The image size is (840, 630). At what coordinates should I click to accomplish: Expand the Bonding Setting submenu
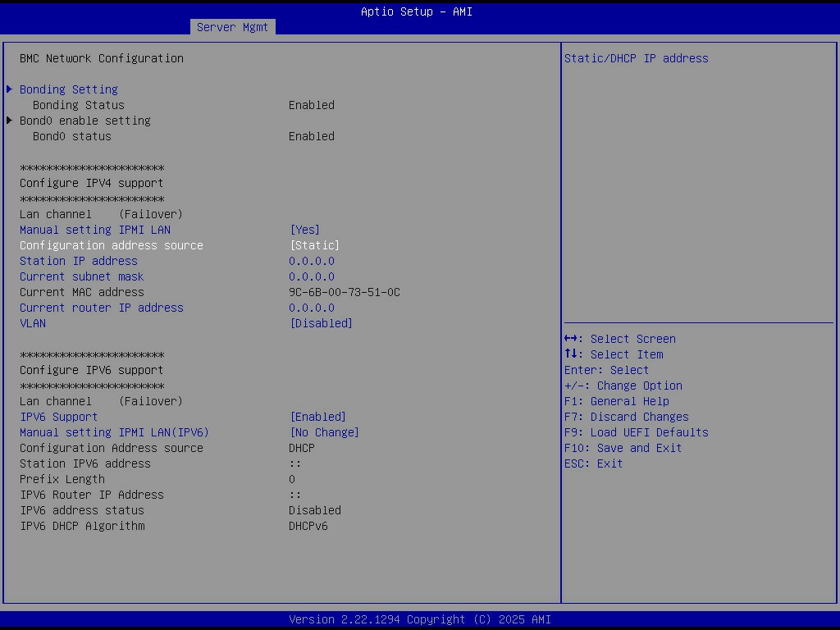(69, 89)
